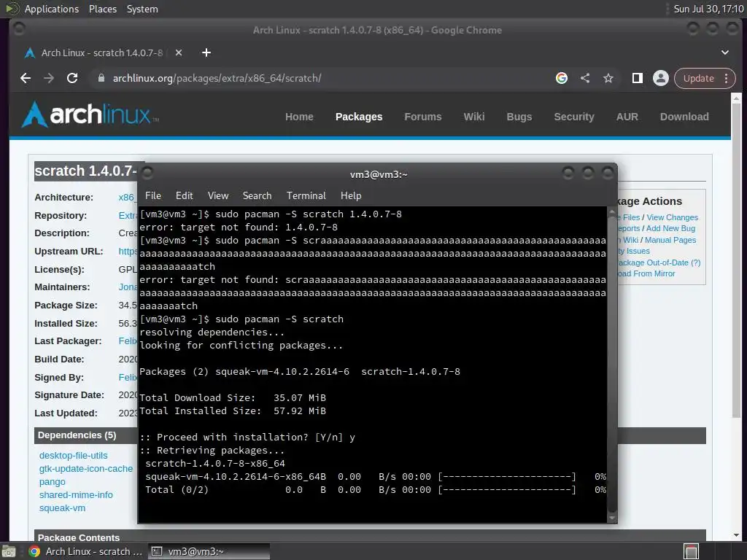This screenshot has width=747, height=560.
Task: Open the gtk-update-icon-cache dependency
Action: [x=86, y=469]
